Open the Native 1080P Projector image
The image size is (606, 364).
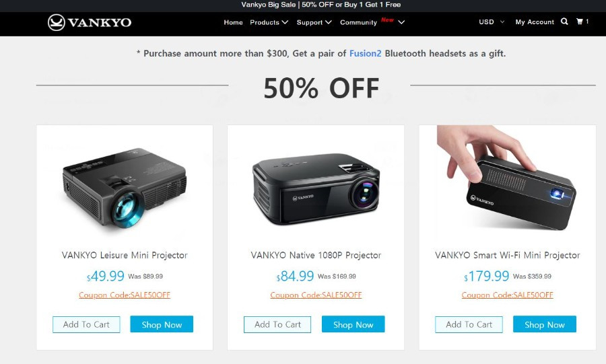[316, 189]
